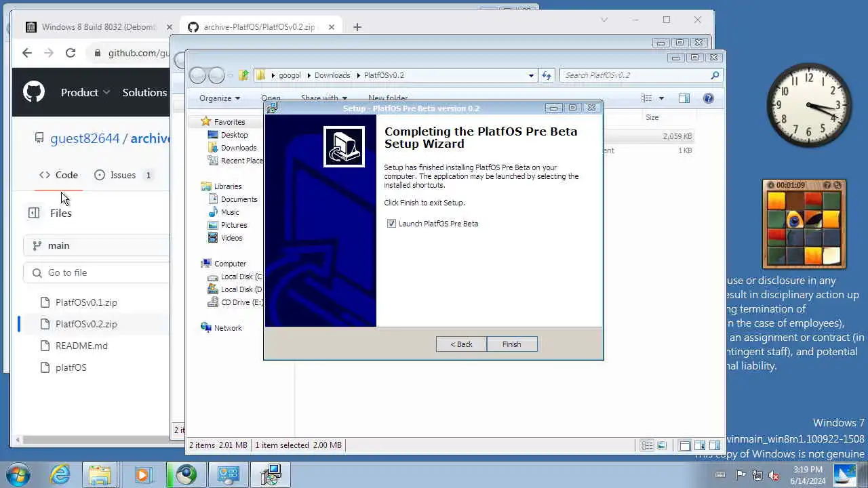Viewport: 868px width, 488px height.
Task: Open the GitHub home logo
Action: [34, 92]
